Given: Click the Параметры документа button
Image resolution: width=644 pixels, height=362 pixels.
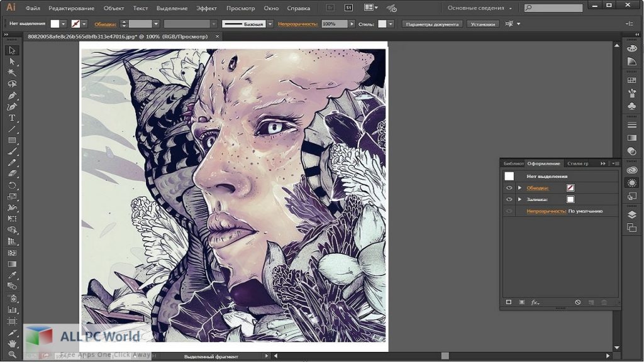Looking at the screenshot, I should pos(433,24).
